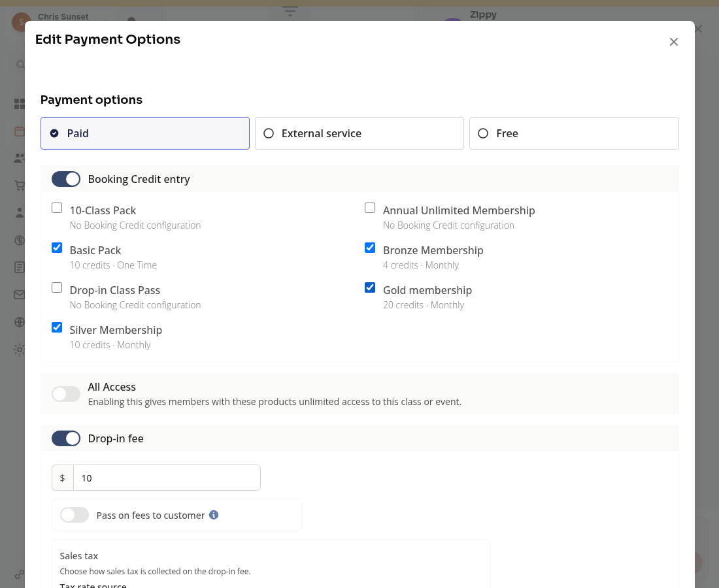Enable the All Access toggle
The height and width of the screenshot is (588, 719).
tap(66, 394)
